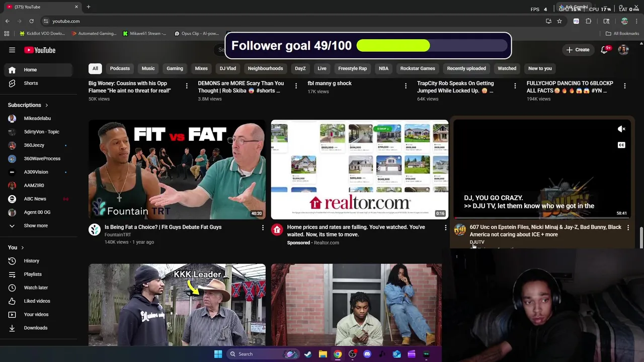This screenshot has height=362, width=644.
Task: Open options for 607 Unc video
Action: click(628, 228)
